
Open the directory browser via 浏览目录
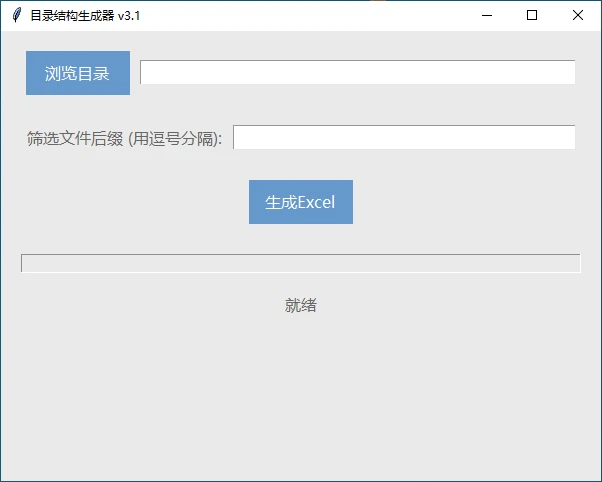(78, 73)
